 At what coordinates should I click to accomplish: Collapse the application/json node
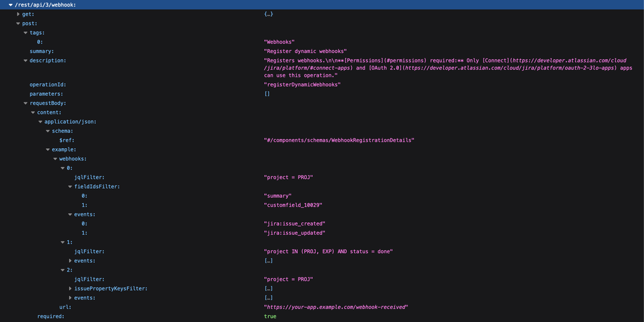point(40,122)
